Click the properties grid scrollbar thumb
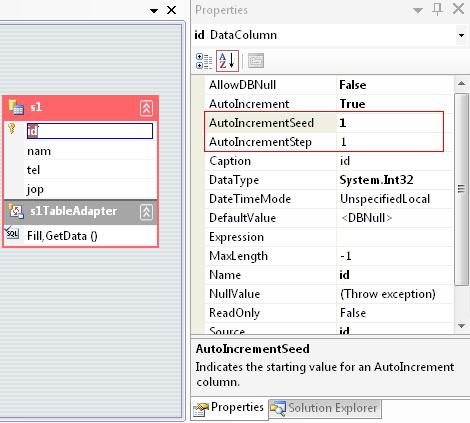 tap(462, 189)
